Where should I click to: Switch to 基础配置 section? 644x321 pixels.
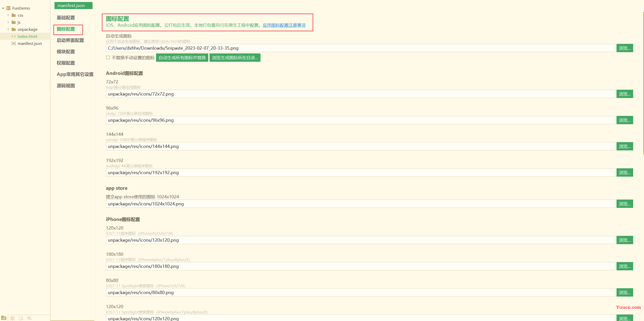click(66, 18)
